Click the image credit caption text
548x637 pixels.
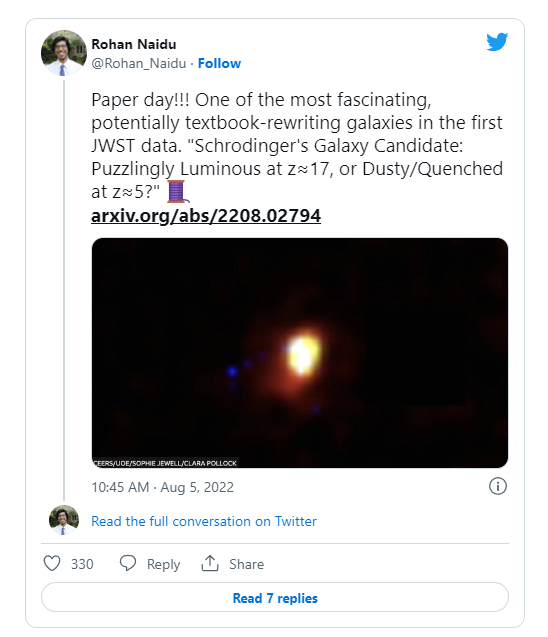click(x=165, y=463)
